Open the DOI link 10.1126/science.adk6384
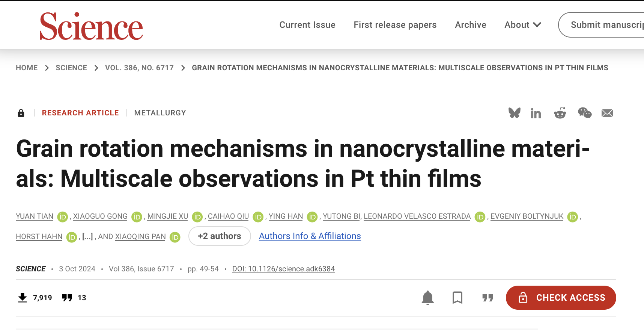Screen dimensions: 644x330 point(283,269)
